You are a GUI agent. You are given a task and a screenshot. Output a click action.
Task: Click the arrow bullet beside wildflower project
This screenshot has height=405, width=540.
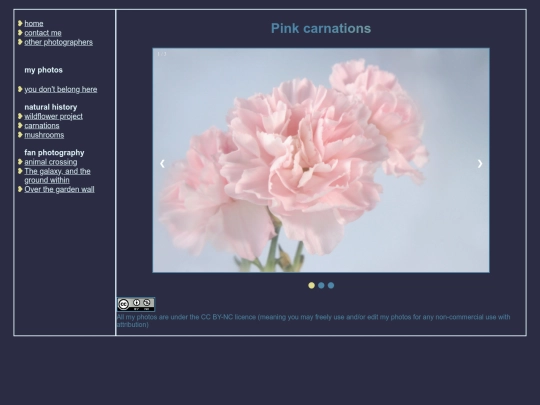click(x=20, y=116)
